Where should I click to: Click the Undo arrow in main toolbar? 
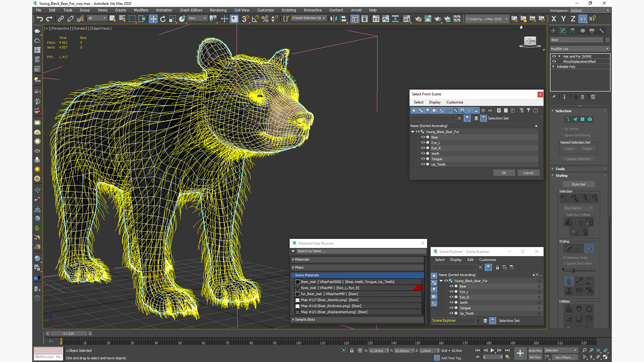pos(40,19)
